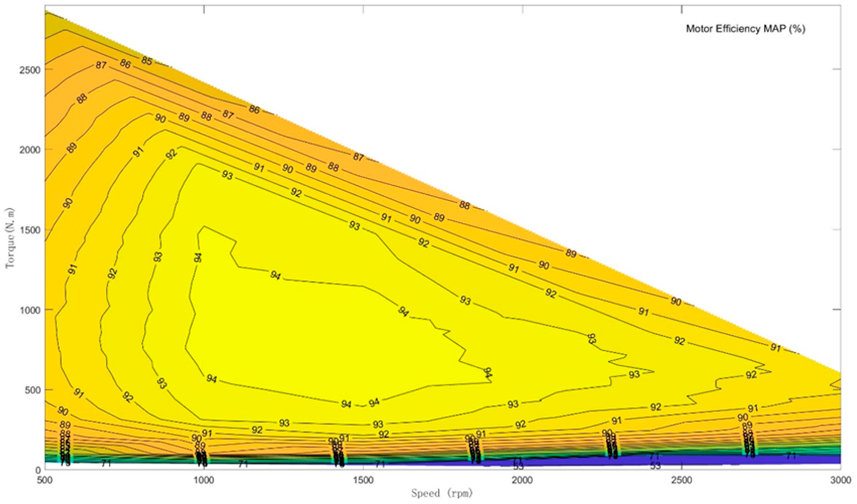Click the 2000 tick label on the speed axis
This screenshot has height=504, width=857.
click(x=522, y=480)
